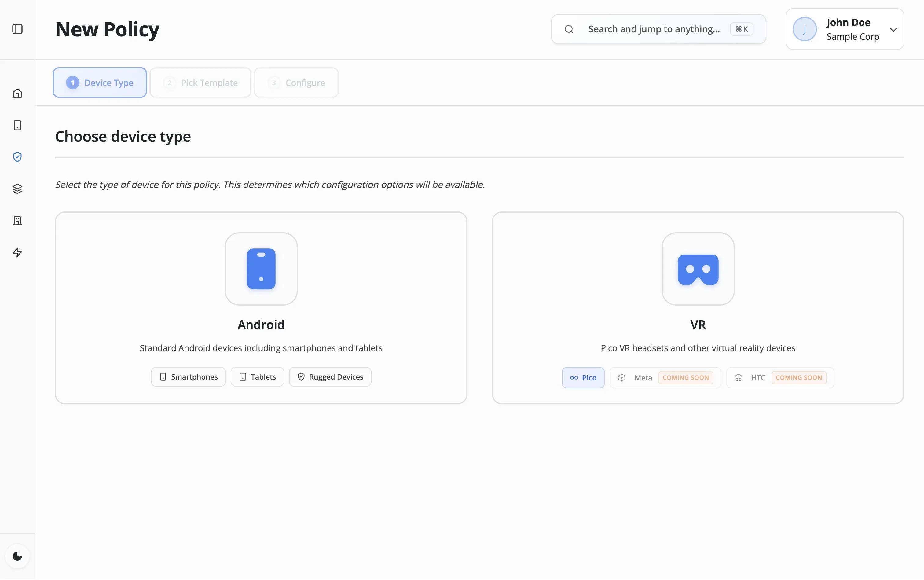Toggle dark mode with moon button
This screenshot has height=580, width=924.
click(x=17, y=556)
